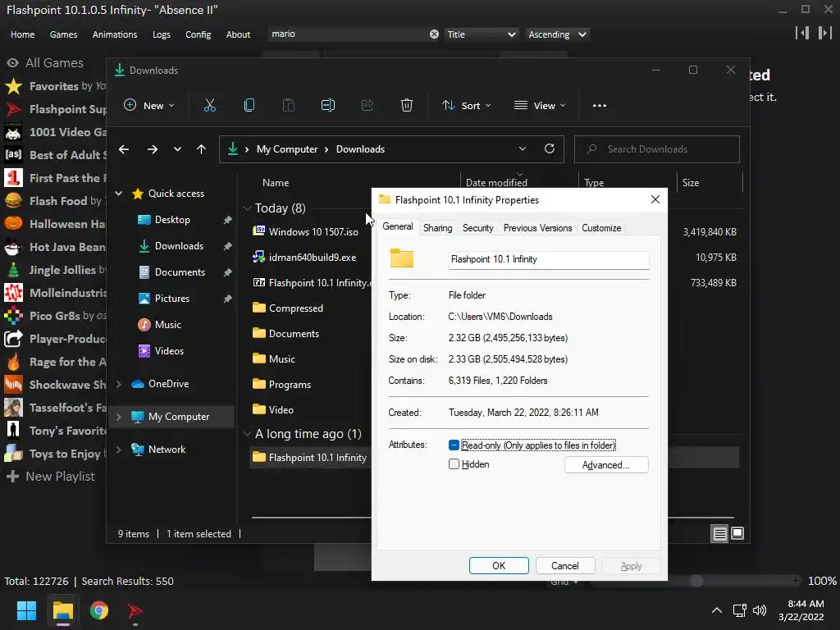
Task: Go forward with the right arrow
Action: click(153, 149)
